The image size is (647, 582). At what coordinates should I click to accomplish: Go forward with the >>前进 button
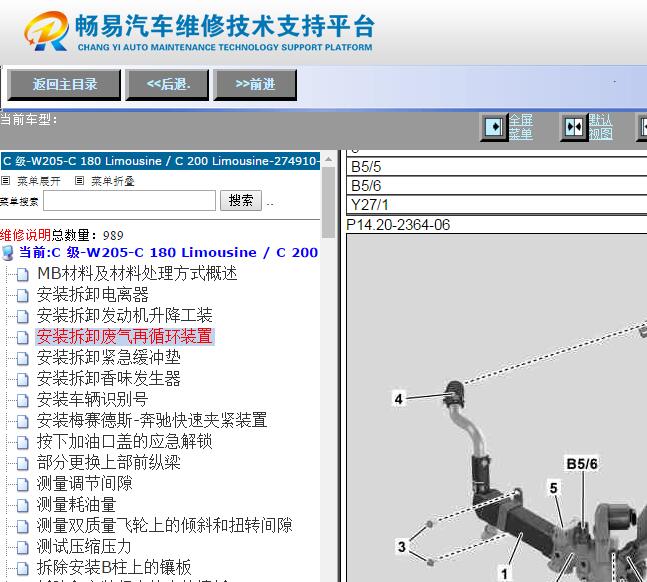(x=255, y=85)
